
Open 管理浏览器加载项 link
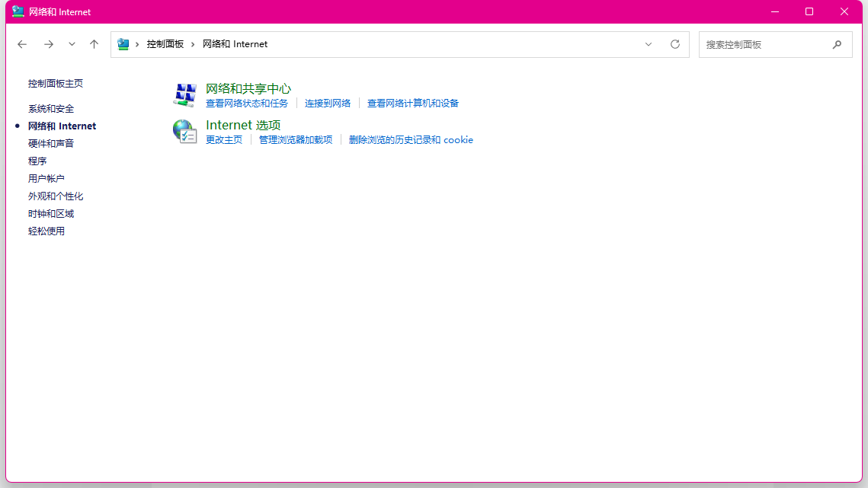pyautogui.click(x=296, y=140)
